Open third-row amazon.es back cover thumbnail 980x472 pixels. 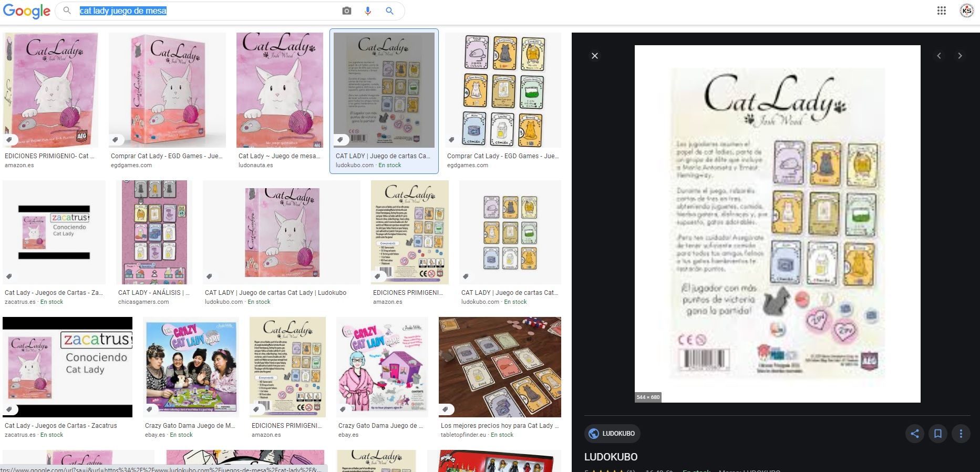click(x=287, y=367)
